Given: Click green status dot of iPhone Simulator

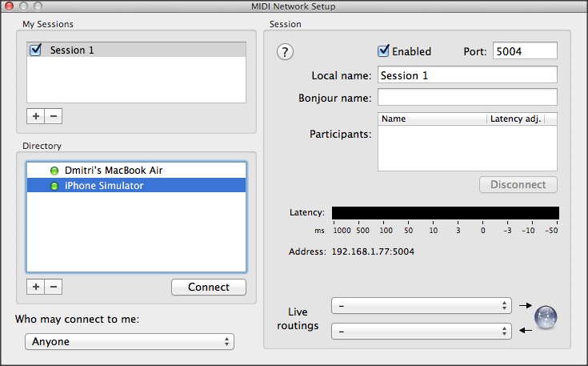Looking at the screenshot, I should click(54, 186).
